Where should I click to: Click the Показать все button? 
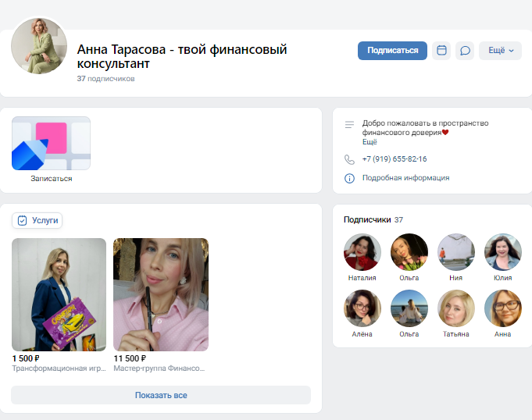161,395
